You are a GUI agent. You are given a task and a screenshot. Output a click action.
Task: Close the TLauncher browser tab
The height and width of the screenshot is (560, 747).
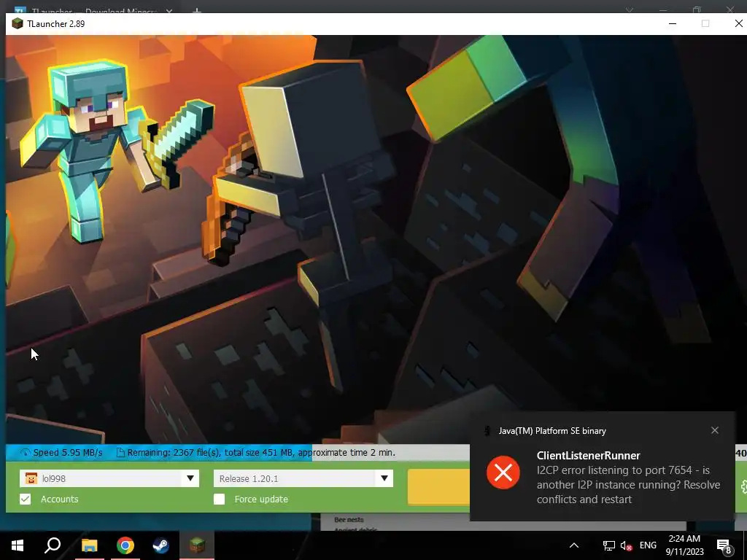[169, 10]
